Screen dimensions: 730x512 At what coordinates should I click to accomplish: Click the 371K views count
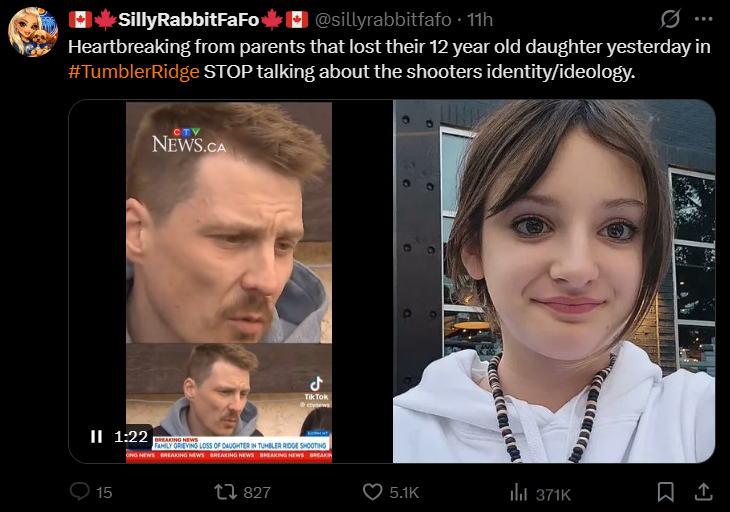click(553, 494)
